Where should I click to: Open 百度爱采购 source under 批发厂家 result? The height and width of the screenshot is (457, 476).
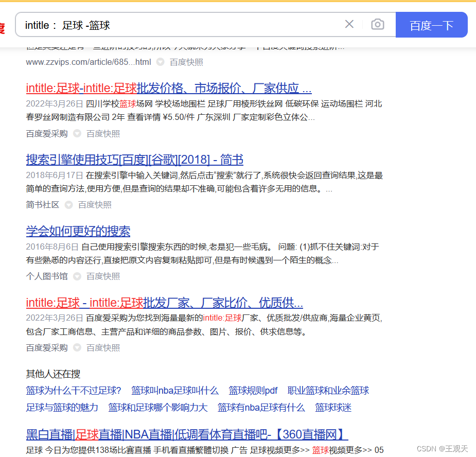(x=47, y=348)
